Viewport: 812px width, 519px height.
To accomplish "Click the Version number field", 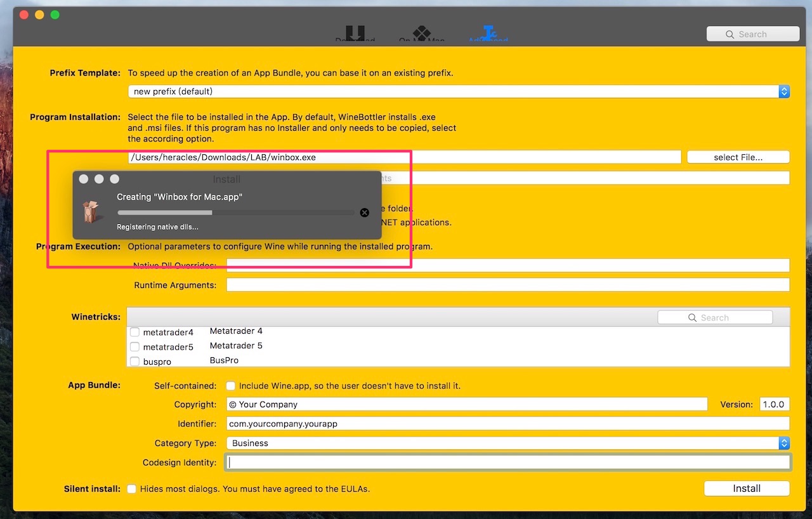I will pos(775,404).
